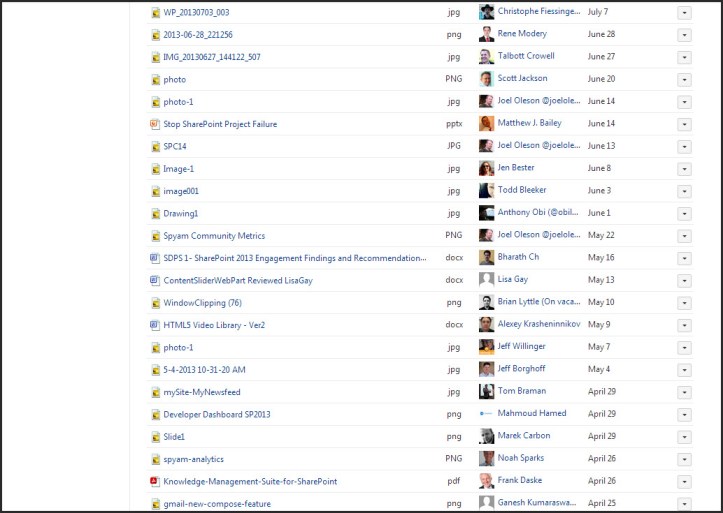The height and width of the screenshot is (513, 723).
Task: View Jeff Borghoff's profile name
Action: [x=522, y=368]
